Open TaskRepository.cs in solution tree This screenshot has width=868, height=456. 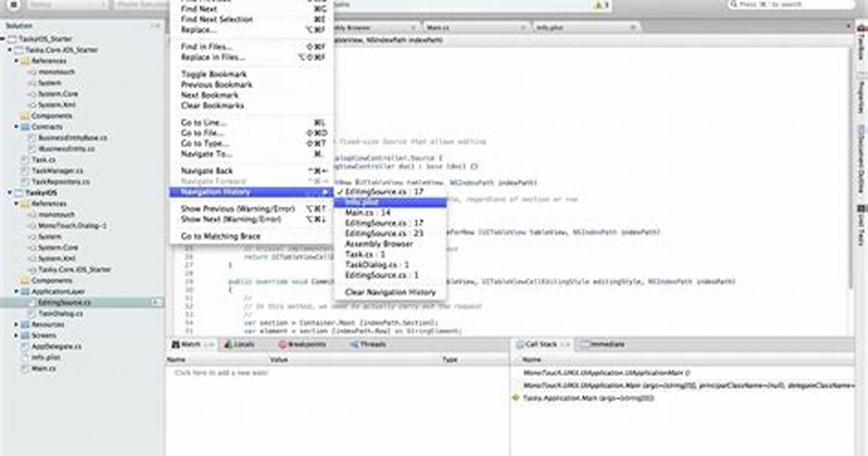click(60, 182)
